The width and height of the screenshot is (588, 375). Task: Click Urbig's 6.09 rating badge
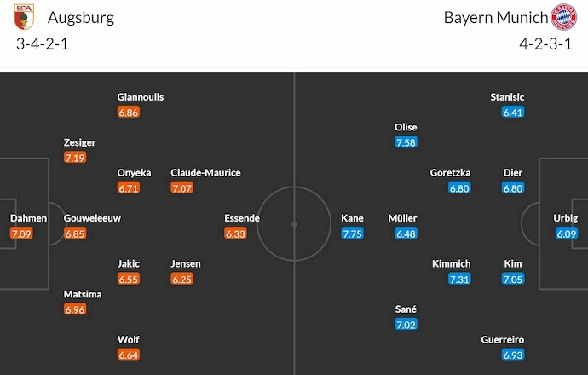tap(565, 234)
